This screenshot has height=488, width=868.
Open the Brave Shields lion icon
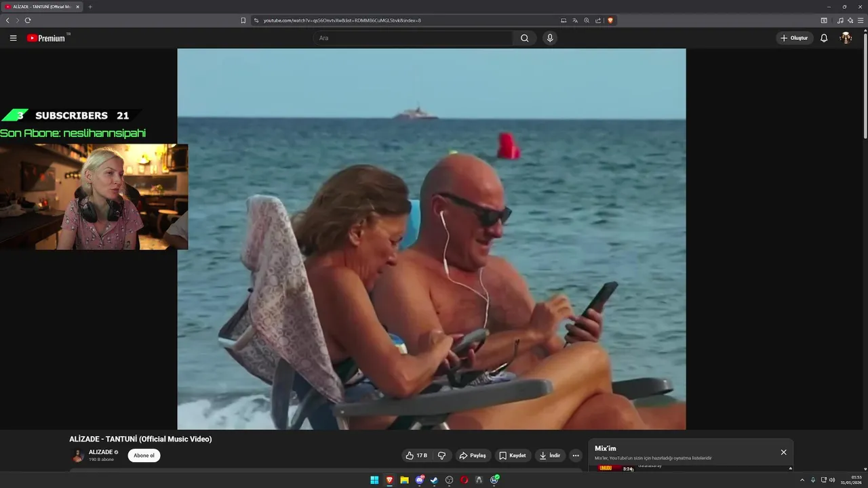click(x=610, y=20)
